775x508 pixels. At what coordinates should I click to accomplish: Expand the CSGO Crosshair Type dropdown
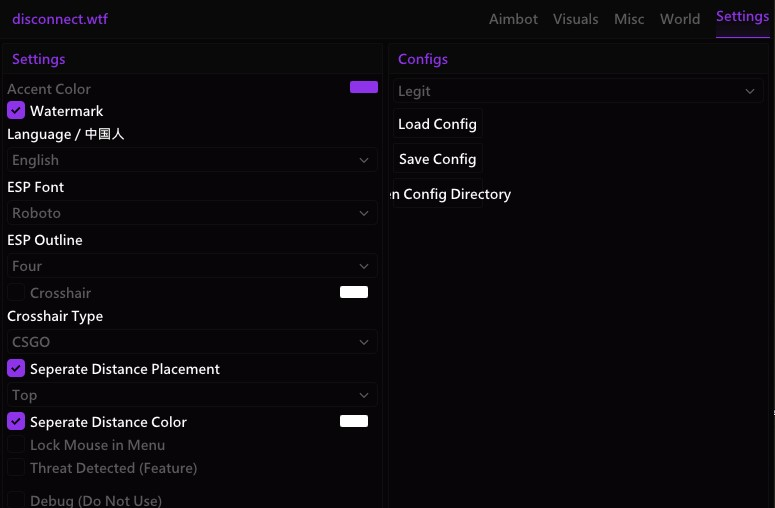[192, 342]
